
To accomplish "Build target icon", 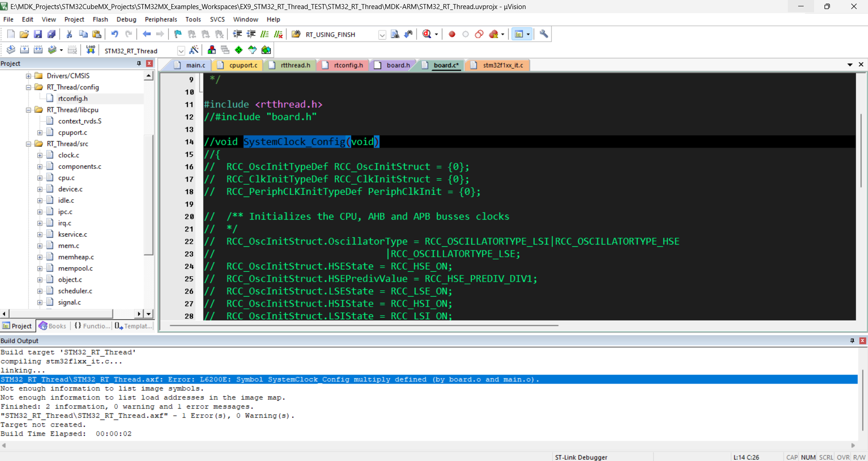I will pyautogui.click(x=24, y=50).
